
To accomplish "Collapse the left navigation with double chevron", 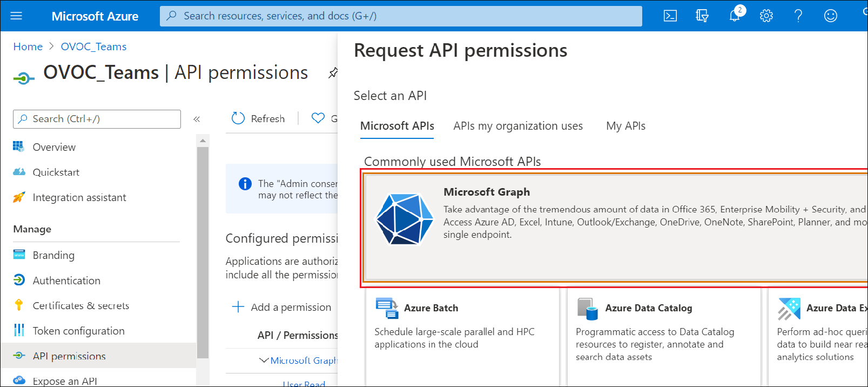I will point(197,119).
